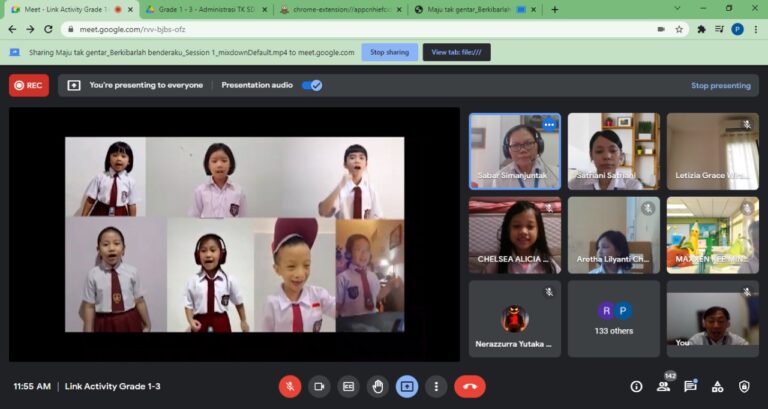Viewport: 768px width, 409px height.
Task: Switch to Grade 1 - 3 Administrasi tab
Action: [200, 9]
